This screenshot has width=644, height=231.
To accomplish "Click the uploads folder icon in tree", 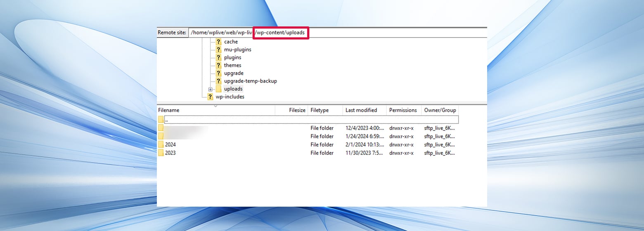I will coord(218,89).
